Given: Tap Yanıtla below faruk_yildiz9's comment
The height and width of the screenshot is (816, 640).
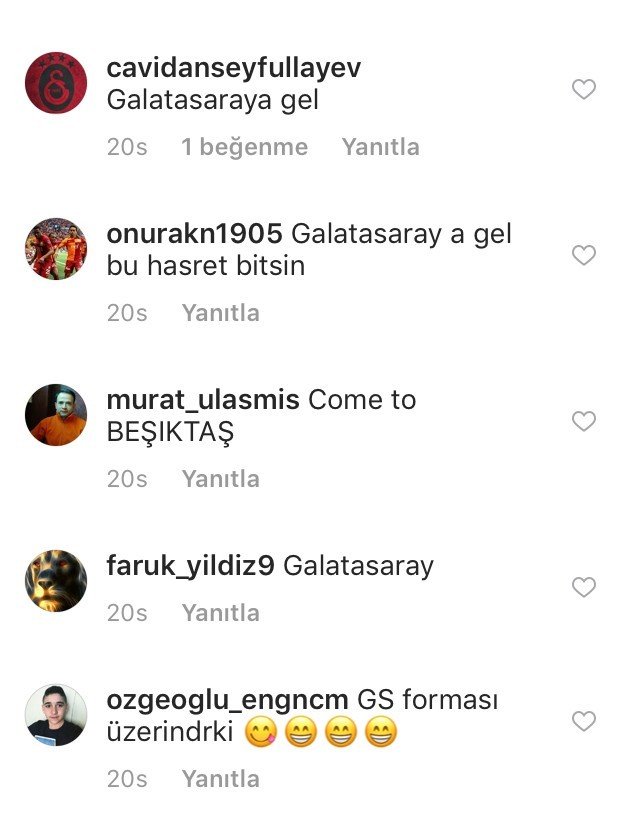Looking at the screenshot, I should pyautogui.click(x=221, y=613).
